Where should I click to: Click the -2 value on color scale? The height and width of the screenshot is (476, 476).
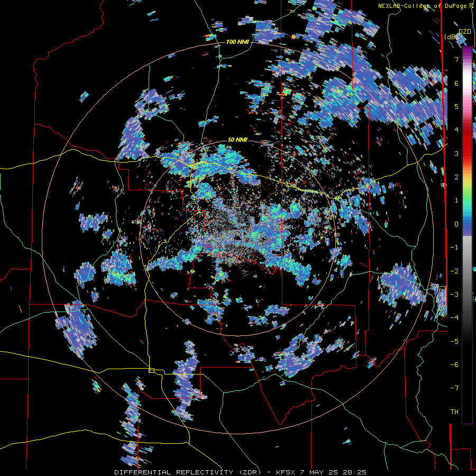coord(454,271)
